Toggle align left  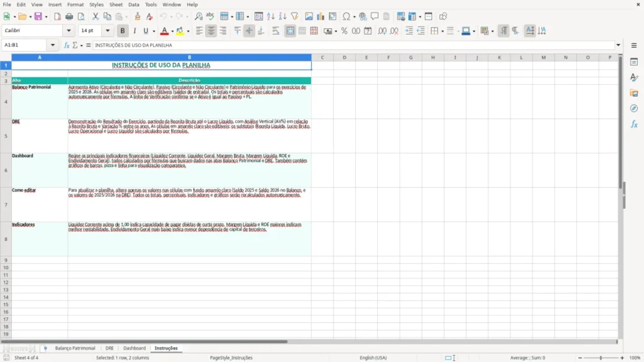coord(199,31)
